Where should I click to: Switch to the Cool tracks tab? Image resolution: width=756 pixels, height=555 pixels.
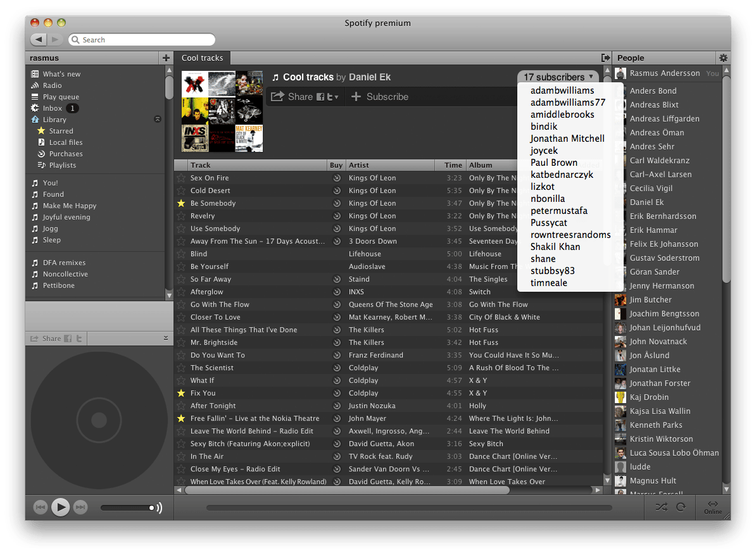pos(203,58)
